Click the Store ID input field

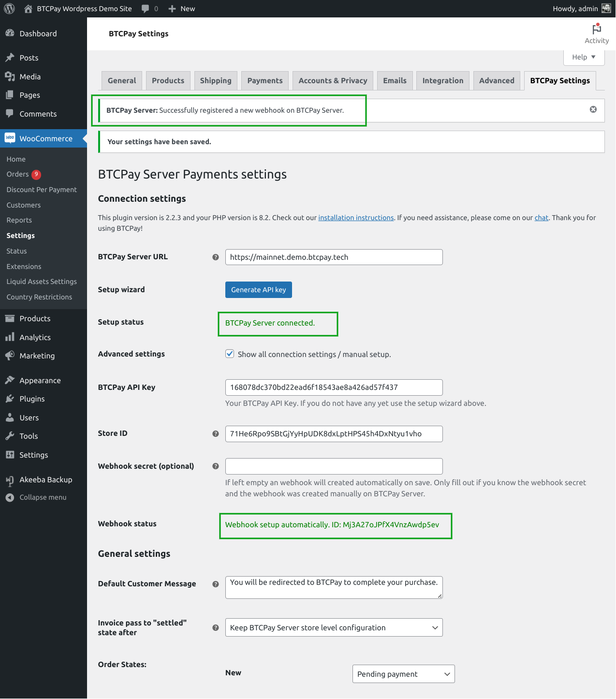click(x=334, y=433)
